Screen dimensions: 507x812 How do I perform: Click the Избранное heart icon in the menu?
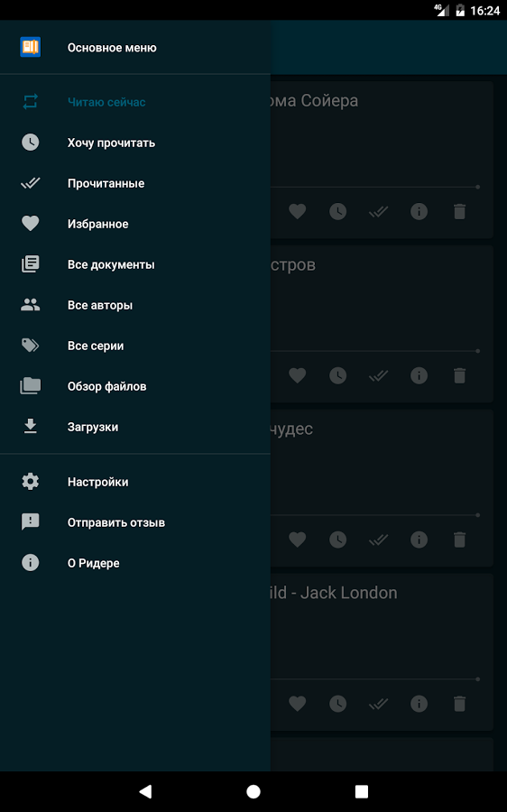point(30,224)
